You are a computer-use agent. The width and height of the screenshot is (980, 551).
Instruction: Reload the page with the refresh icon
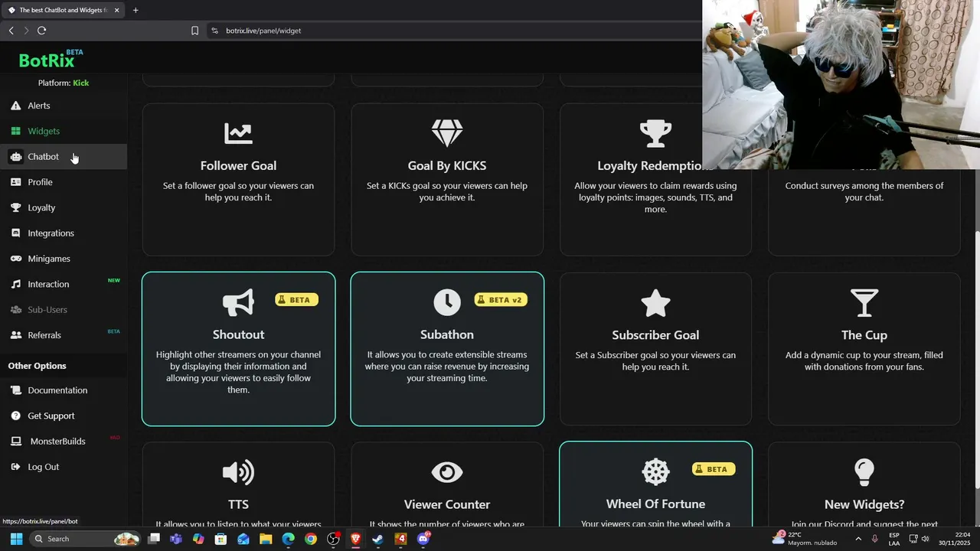[x=41, y=31]
